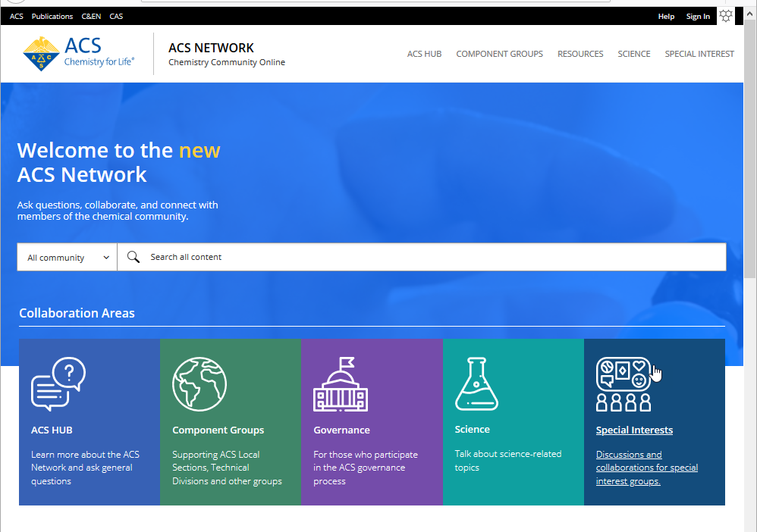
Task: Click the Sign In link
Action: pos(698,17)
